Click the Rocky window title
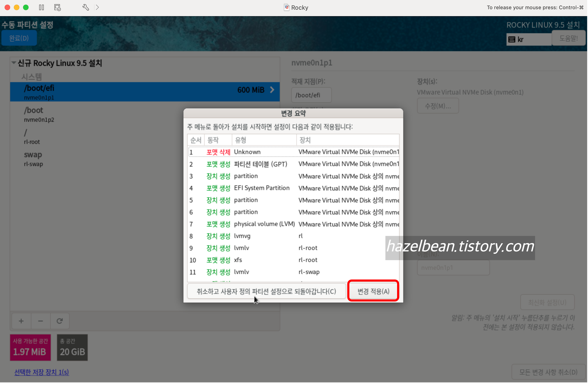Image resolution: width=588 pixels, height=383 pixels. (x=300, y=8)
